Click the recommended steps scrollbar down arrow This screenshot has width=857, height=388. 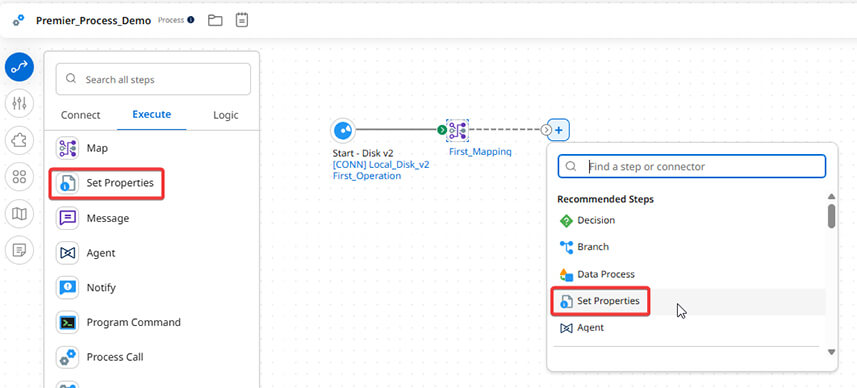831,352
